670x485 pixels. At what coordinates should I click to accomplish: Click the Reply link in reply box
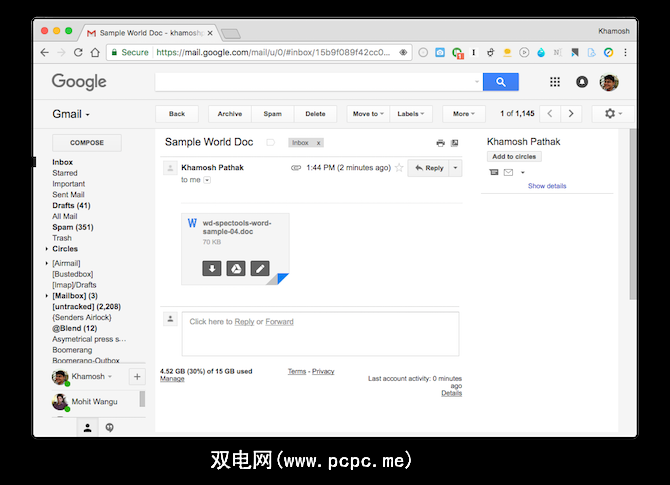pos(244,322)
